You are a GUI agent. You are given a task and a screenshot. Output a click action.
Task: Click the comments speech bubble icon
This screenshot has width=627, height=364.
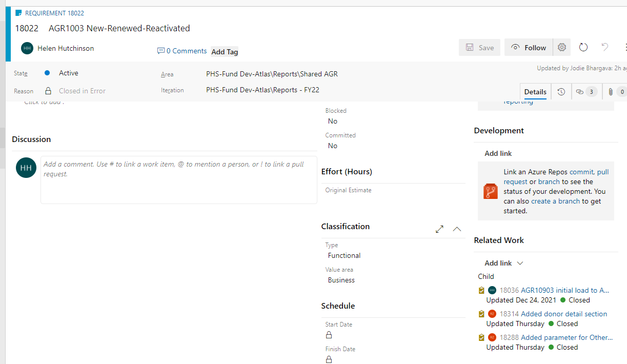point(161,51)
